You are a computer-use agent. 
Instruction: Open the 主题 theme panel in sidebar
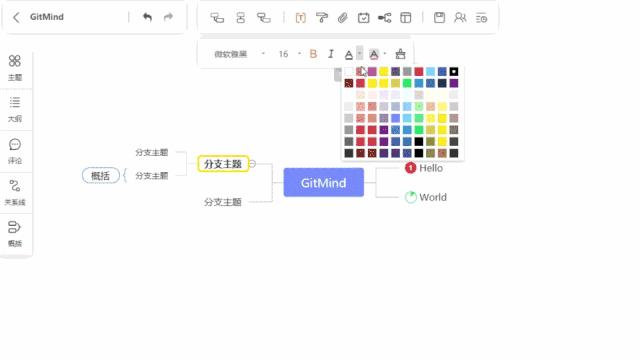point(15,68)
